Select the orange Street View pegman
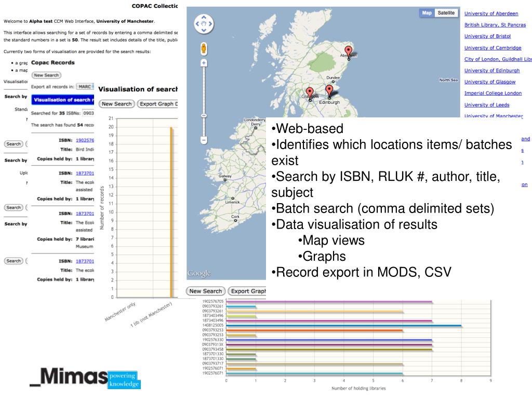This screenshot has height=399, width=532. (204, 48)
